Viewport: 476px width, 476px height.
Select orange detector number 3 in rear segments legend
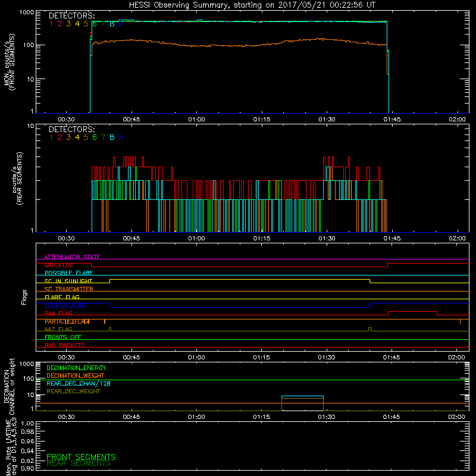coord(68,137)
